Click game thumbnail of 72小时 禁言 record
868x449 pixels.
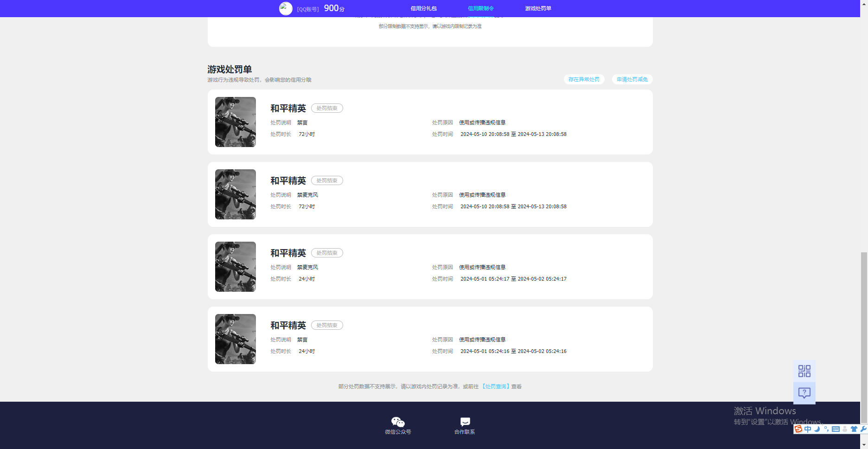click(236, 122)
